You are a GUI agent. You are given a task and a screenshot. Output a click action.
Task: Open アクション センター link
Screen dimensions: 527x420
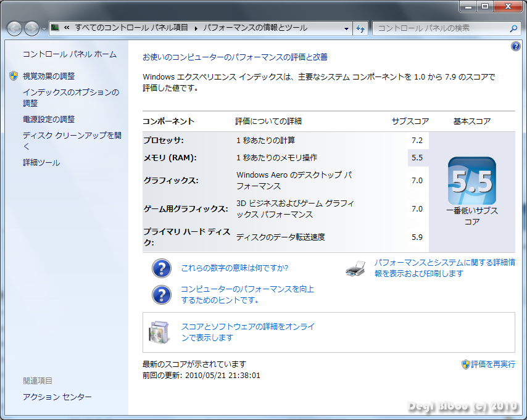[x=57, y=397]
